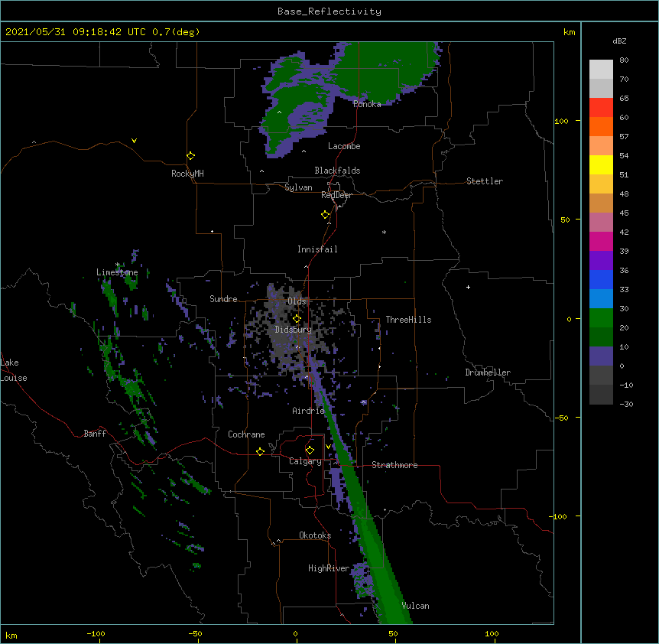Viewport: 659px width, 644px height.
Task: Select the Limestone label
Action: [117, 272]
